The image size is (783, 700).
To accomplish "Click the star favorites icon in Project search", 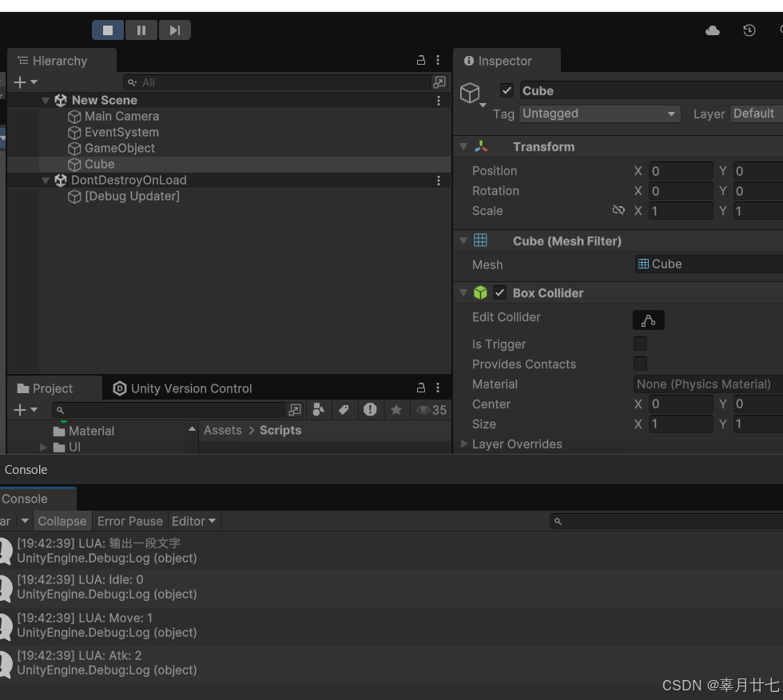I will click(x=396, y=410).
